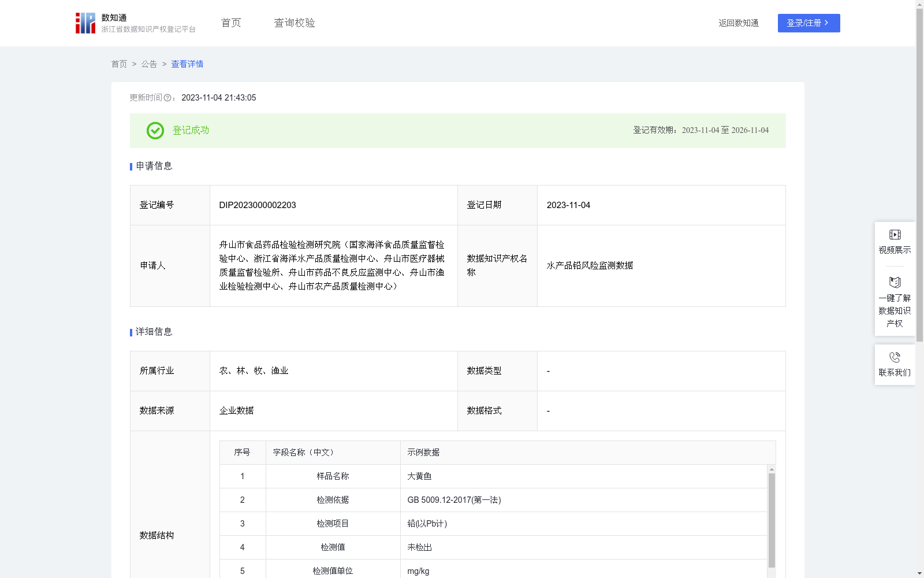Image resolution: width=924 pixels, height=578 pixels.
Task: Click the 检测值 field name
Action: 333,547
